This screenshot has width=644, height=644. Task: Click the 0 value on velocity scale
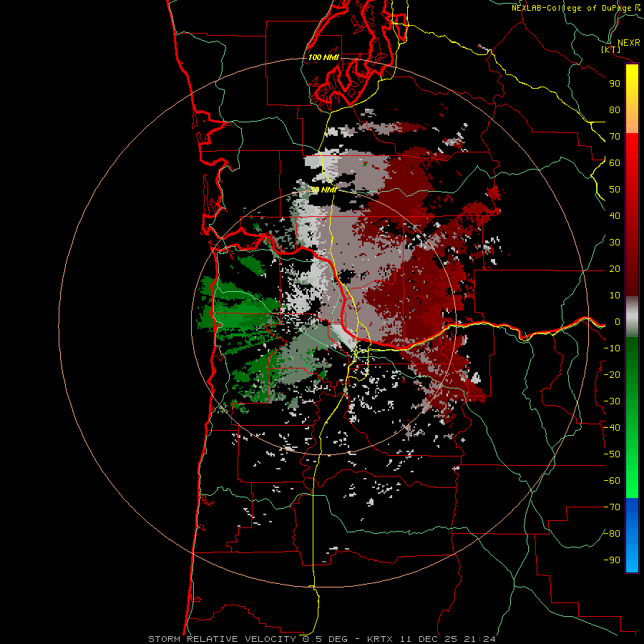point(617,322)
